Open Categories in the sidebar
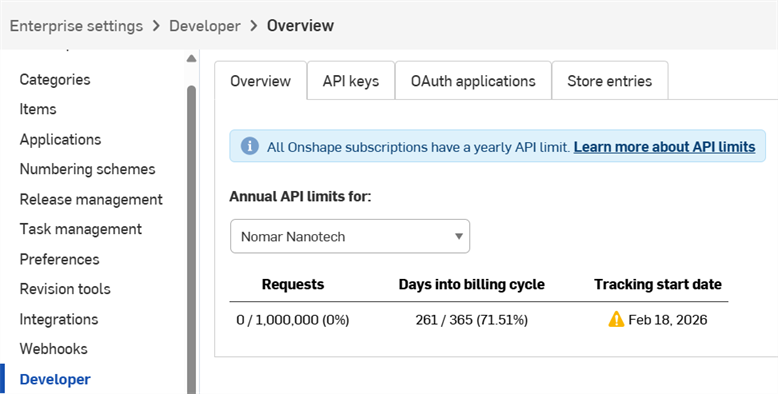 click(x=55, y=79)
